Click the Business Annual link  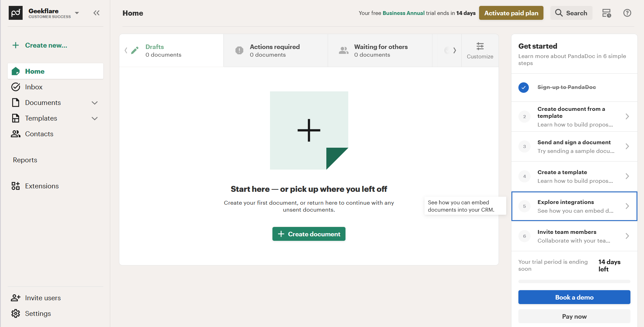(404, 13)
